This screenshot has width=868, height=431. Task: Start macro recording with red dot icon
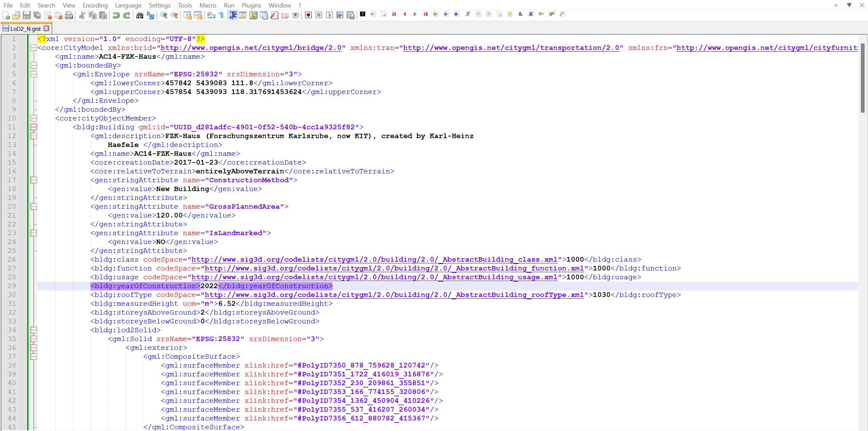308,15
